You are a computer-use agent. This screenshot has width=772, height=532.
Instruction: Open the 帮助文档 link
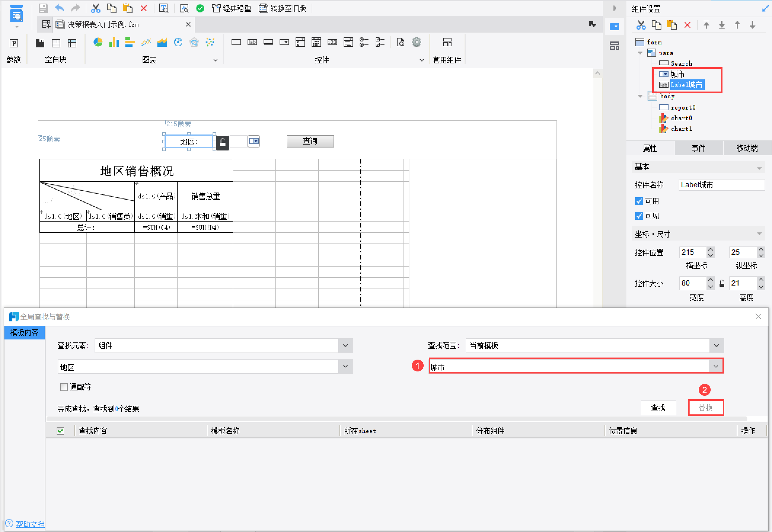click(30, 524)
